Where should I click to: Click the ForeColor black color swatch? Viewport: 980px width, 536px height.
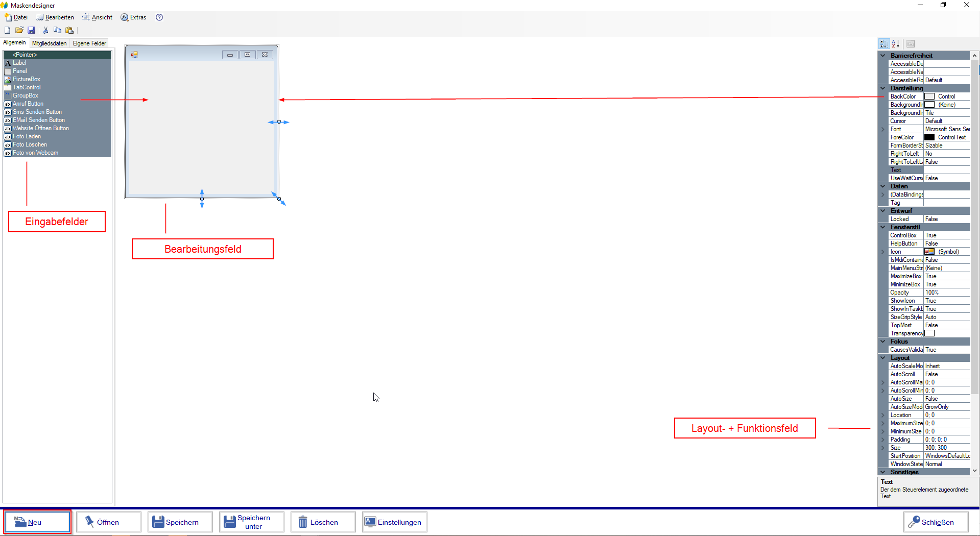pos(929,137)
